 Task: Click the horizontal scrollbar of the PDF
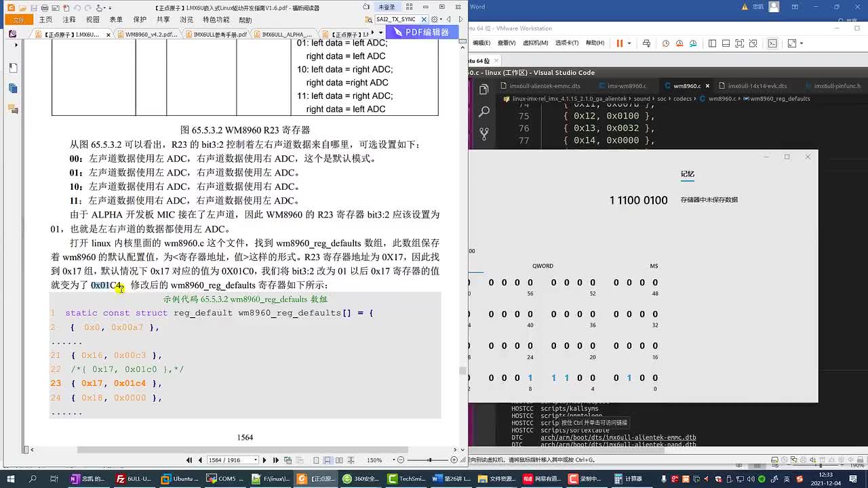pos(242,449)
